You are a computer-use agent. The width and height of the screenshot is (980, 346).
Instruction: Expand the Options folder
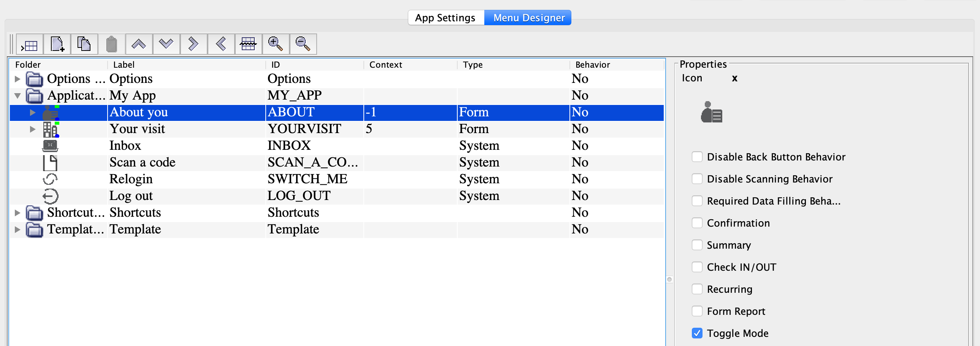(17, 79)
